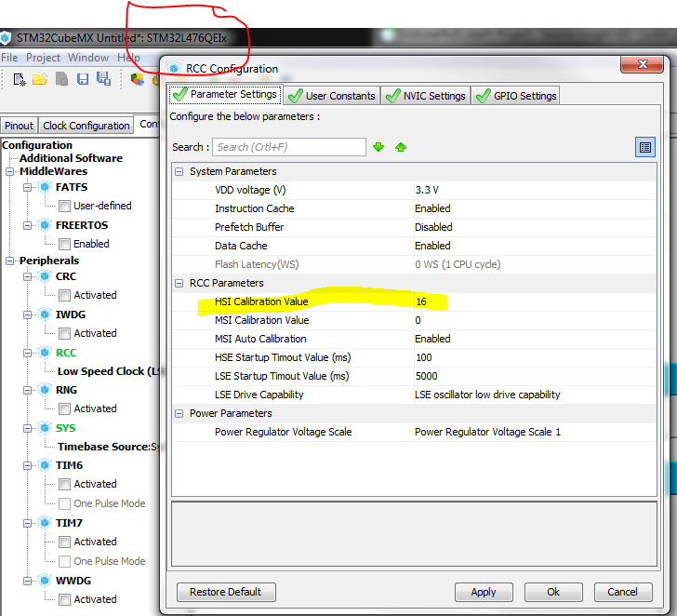Toggle the blue parameter description view icon
Image resolution: width=677 pixels, height=616 pixels.
645,147
